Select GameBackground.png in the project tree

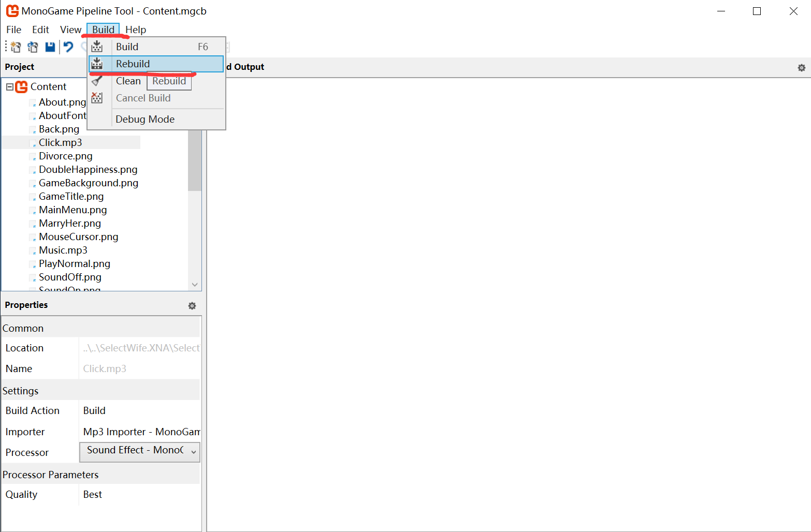pyautogui.click(x=89, y=183)
